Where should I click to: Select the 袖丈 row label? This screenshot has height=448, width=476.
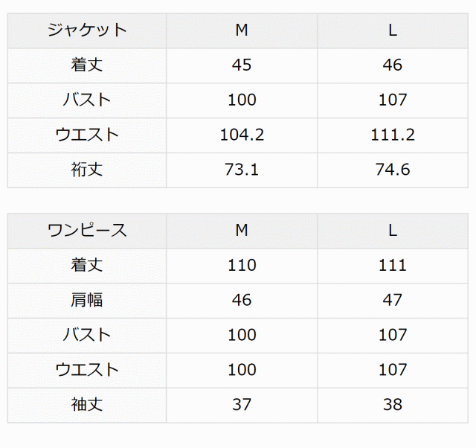tap(87, 405)
